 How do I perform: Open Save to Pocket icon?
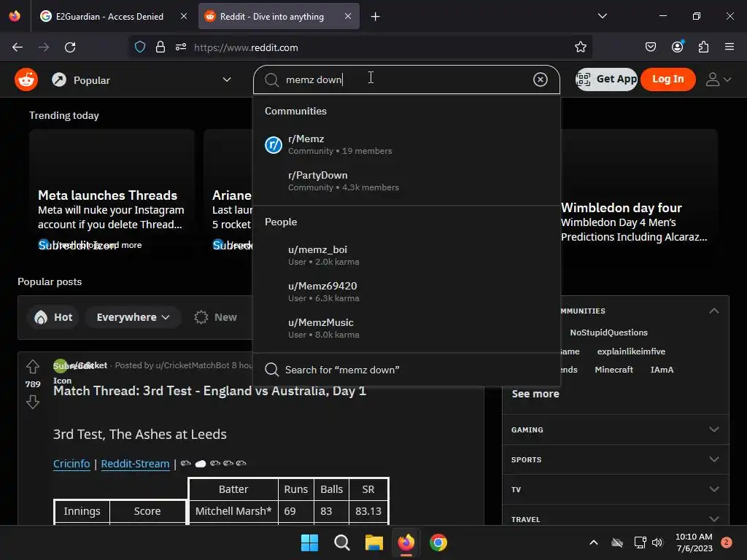(650, 47)
